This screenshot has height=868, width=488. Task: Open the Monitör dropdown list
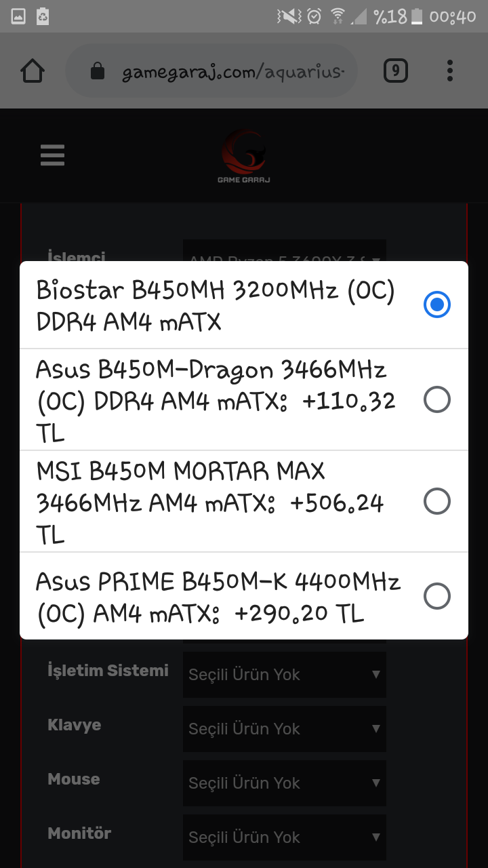coord(284,837)
